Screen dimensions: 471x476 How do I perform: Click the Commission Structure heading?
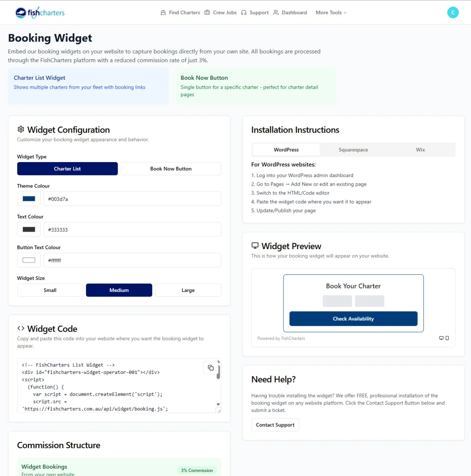pos(58,445)
